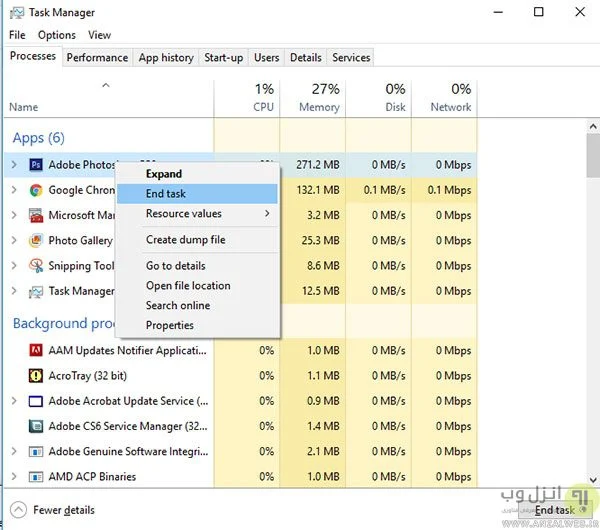Select the AcroTray (32 bit) icon

tap(35, 376)
